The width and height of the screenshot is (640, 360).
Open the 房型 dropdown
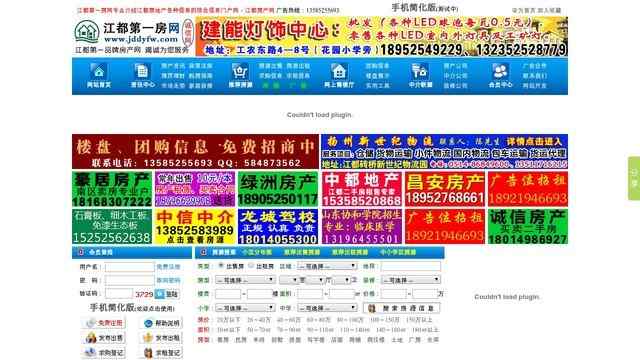click(x=245, y=280)
